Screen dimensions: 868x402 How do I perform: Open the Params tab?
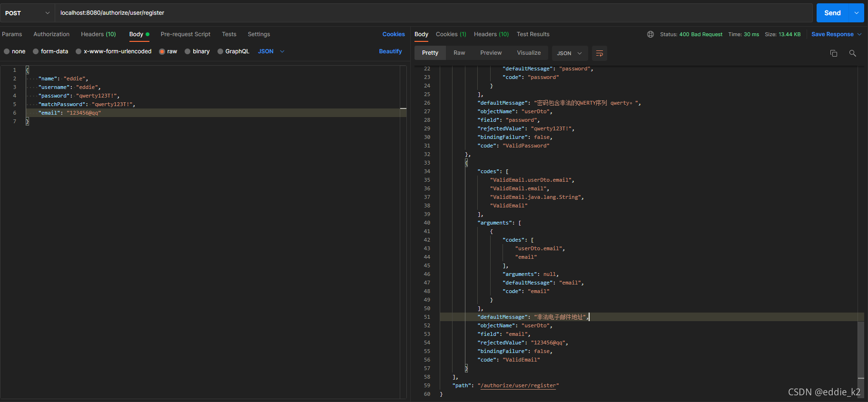(x=12, y=34)
